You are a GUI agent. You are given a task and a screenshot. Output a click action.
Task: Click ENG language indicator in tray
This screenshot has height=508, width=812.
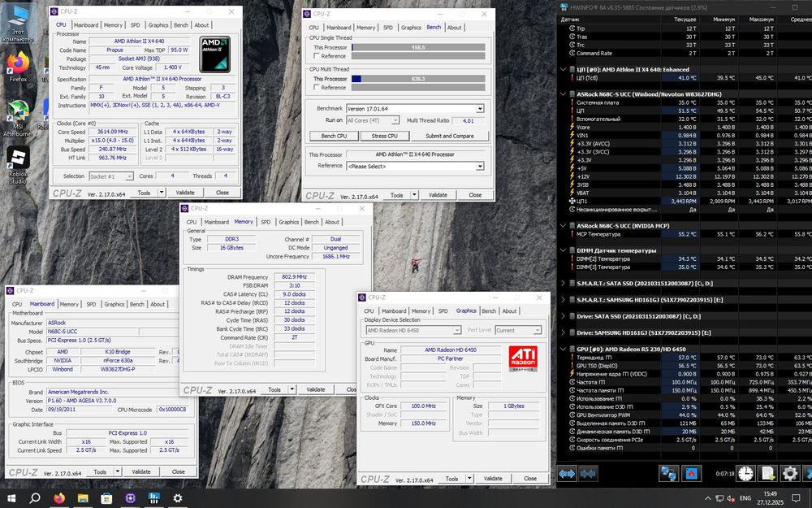745,498
